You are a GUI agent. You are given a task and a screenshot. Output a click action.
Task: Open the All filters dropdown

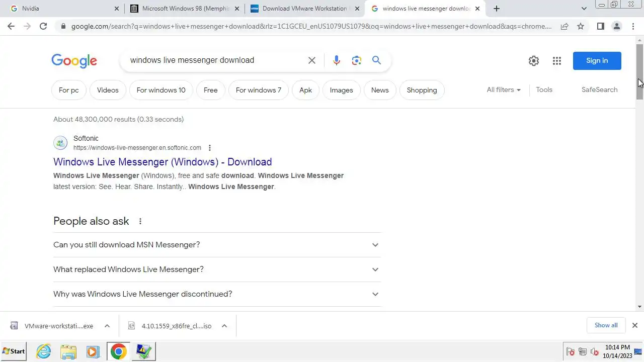(504, 89)
